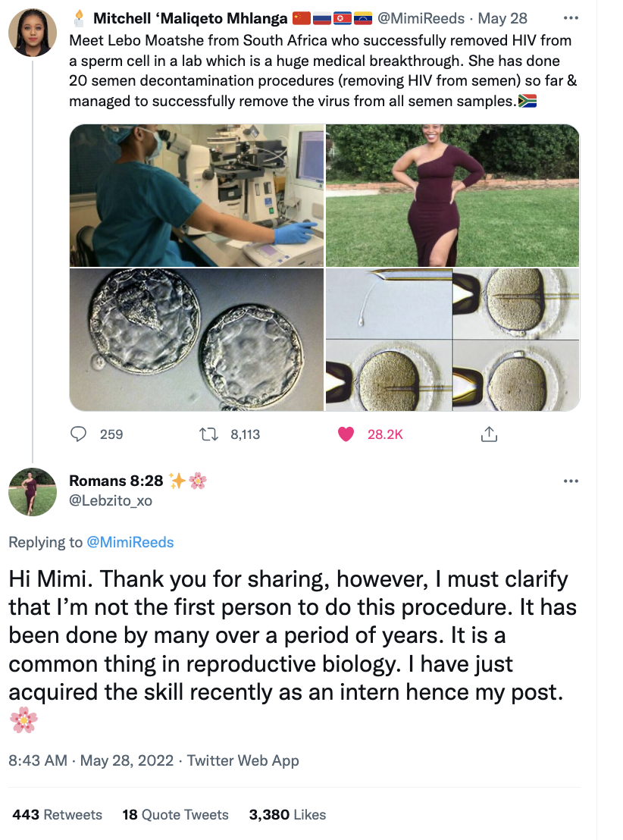623x840 pixels.
Task: View the 18 Quote Tweets list
Action: (175, 815)
